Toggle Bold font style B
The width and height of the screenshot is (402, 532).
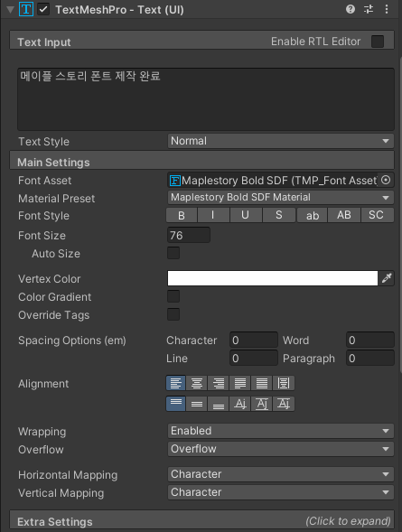182,215
